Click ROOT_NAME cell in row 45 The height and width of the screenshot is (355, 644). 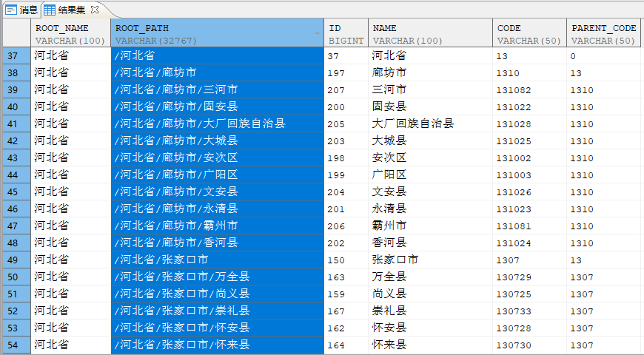pyautogui.click(x=70, y=192)
